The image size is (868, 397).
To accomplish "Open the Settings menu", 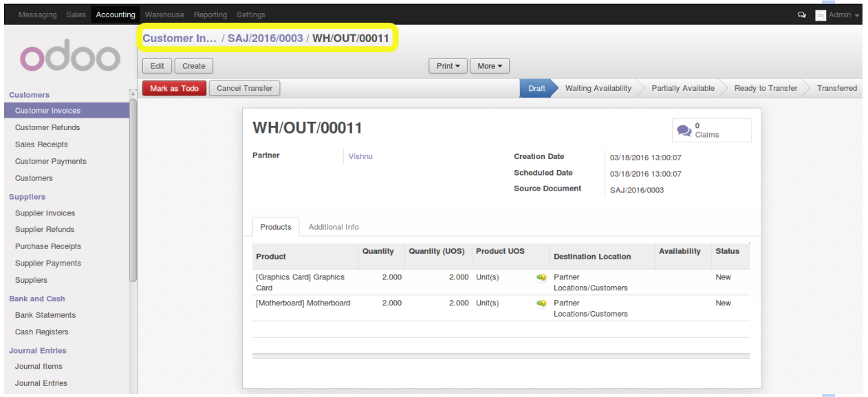I will tap(251, 14).
